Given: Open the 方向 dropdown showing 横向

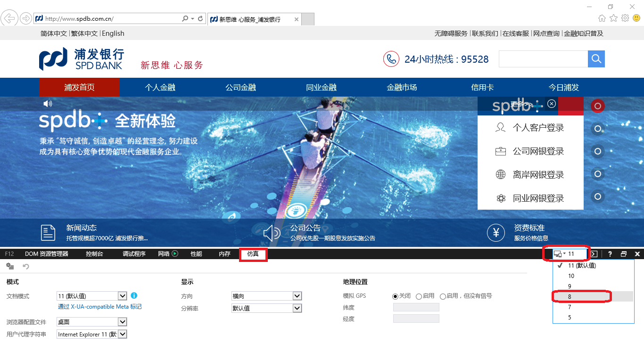Looking at the screenshot, I should coord(266,296).
